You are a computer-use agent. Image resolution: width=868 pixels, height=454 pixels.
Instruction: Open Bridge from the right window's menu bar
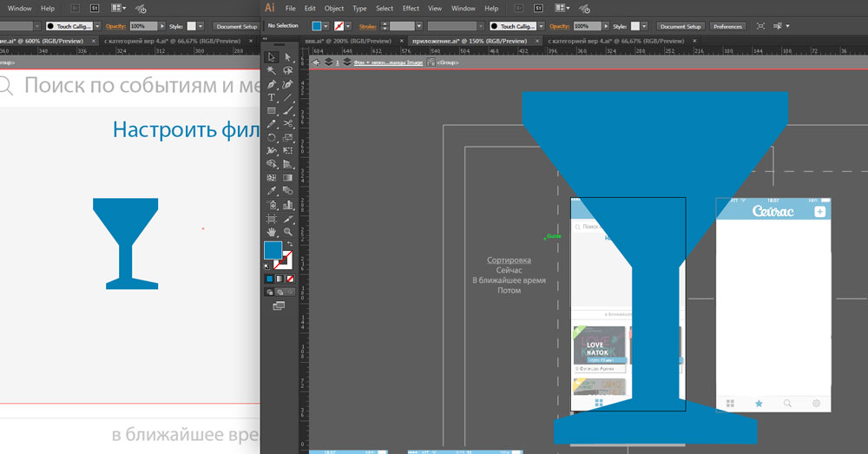tap(519, 9)
